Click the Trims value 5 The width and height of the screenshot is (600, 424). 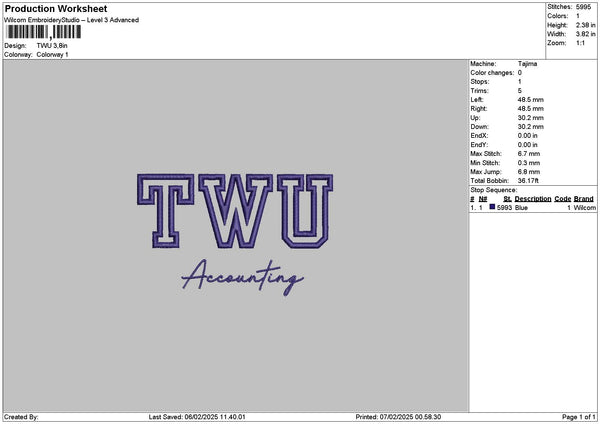click(520, 91)
